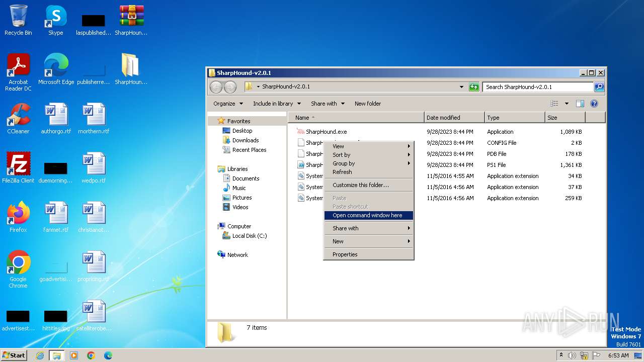Select Open command window here
The height and width of the screenshot is (362, 644).
[368, 215]
